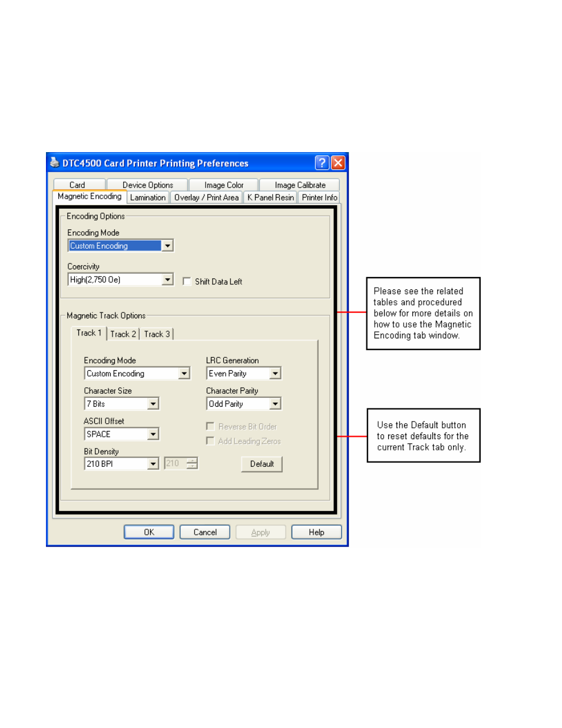Close the Printing Preferences dialog

click(338, 163)
